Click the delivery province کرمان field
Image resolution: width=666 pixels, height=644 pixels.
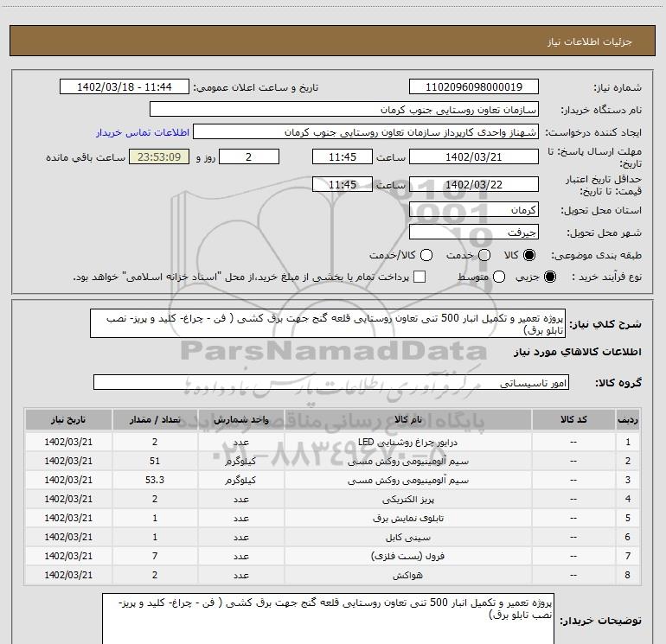click(x=474, y=210)
